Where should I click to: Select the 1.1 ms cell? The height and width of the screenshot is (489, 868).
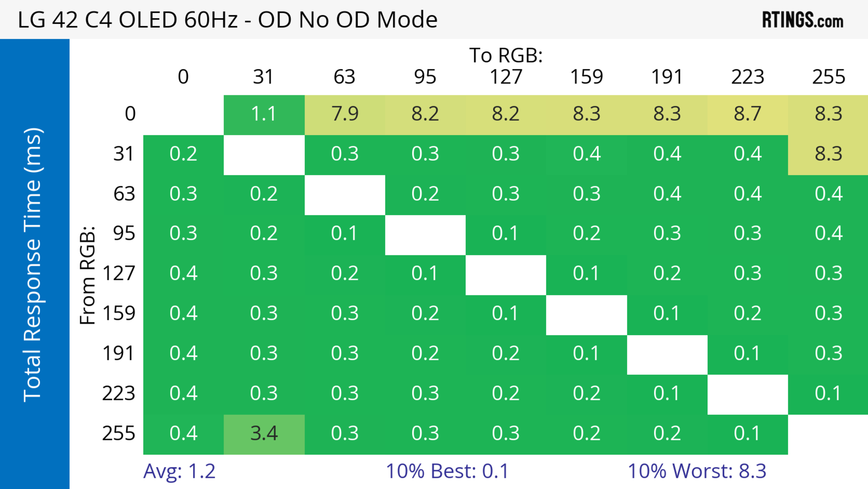tap(264, 114)
